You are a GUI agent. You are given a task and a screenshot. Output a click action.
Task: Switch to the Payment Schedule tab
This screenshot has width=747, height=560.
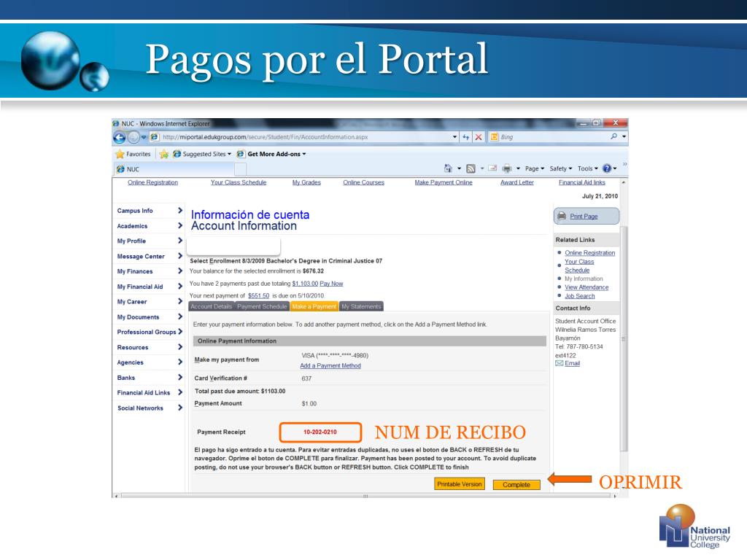(262, 307)
